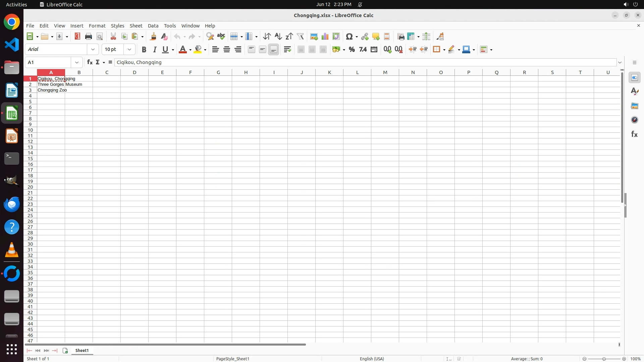Toggle Bold formatting
644x362 pixels.
144,50
